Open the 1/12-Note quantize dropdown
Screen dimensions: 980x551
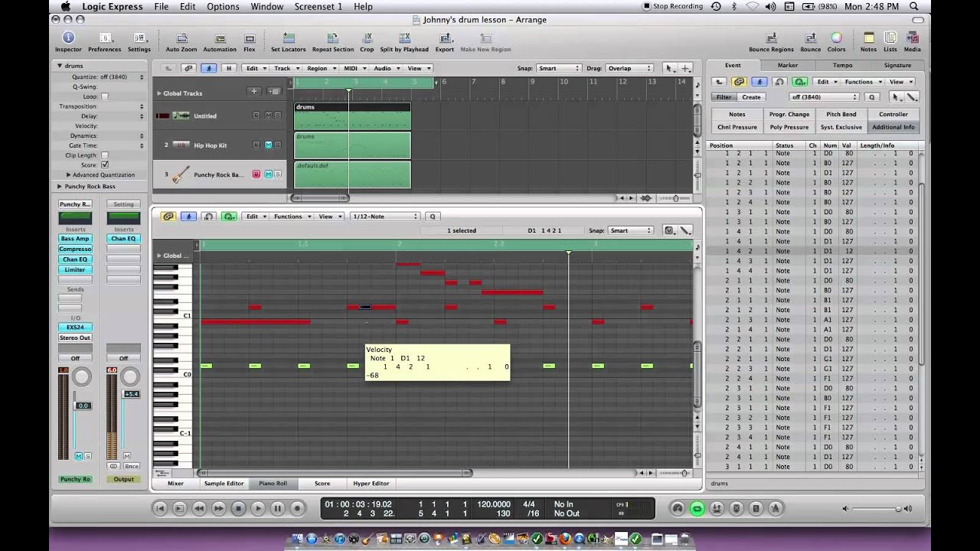[x=384, y=217]
